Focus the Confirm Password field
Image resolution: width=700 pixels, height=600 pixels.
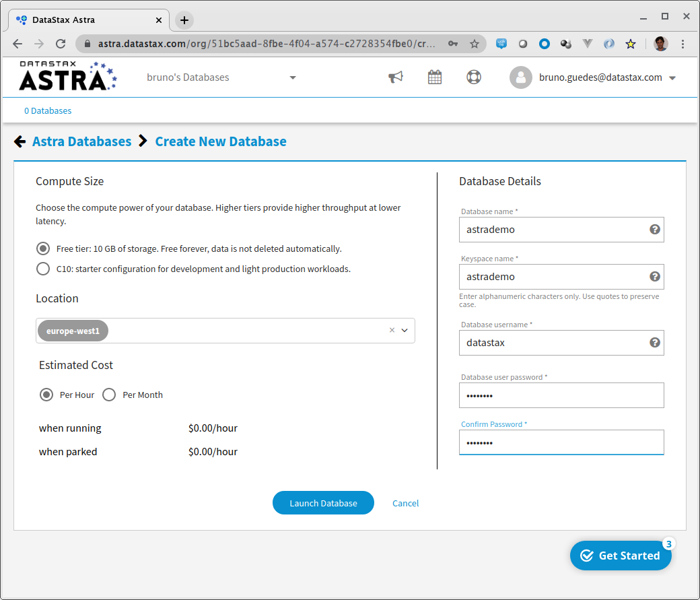pos(561,442)
